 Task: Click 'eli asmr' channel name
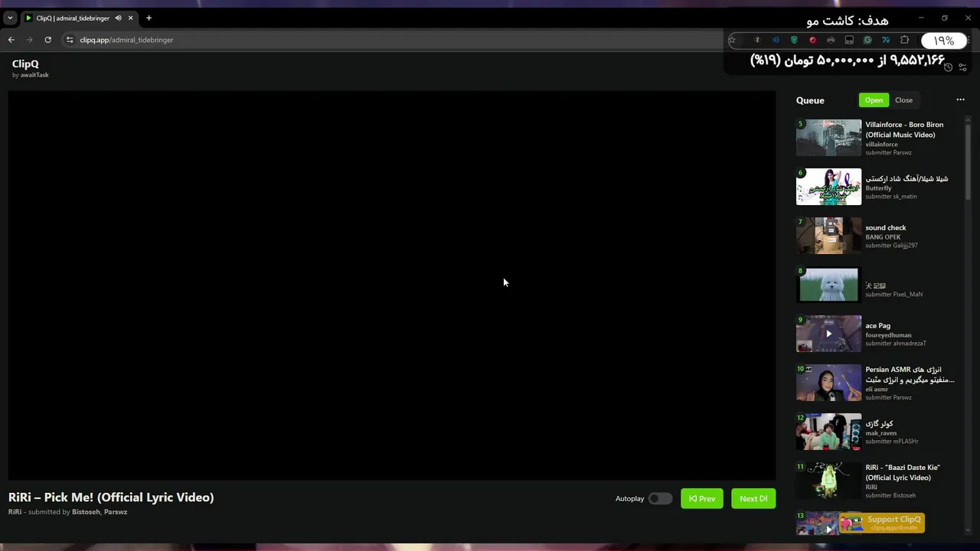pyautogui.click(x=877, y=390)
